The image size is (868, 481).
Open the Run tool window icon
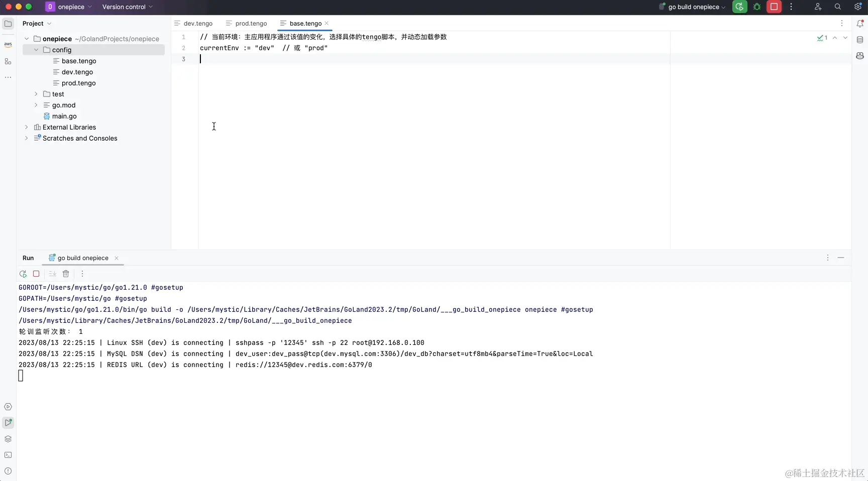point(8,423)
